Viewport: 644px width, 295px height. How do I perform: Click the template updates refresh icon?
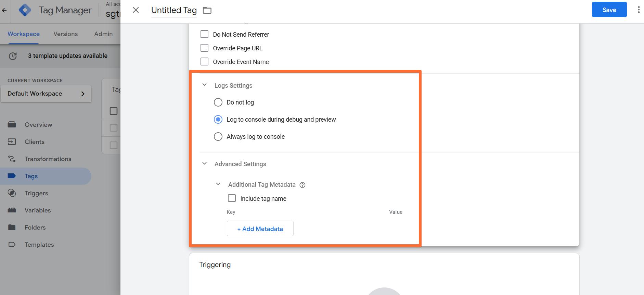(13, 56)
